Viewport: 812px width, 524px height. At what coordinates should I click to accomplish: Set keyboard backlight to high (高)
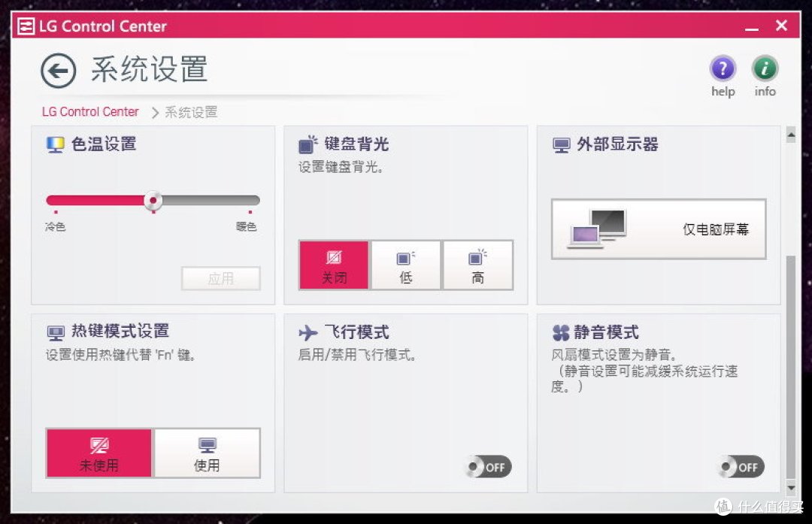(477, 265)
